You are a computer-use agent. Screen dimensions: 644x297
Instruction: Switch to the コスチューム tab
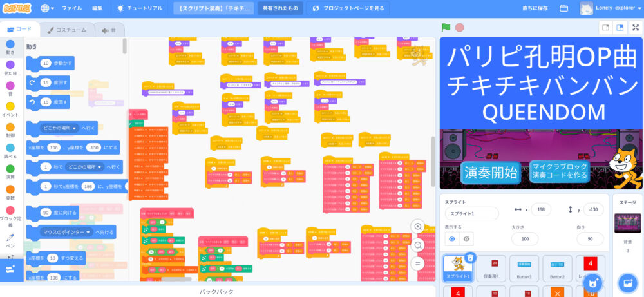tap(66, 30)
